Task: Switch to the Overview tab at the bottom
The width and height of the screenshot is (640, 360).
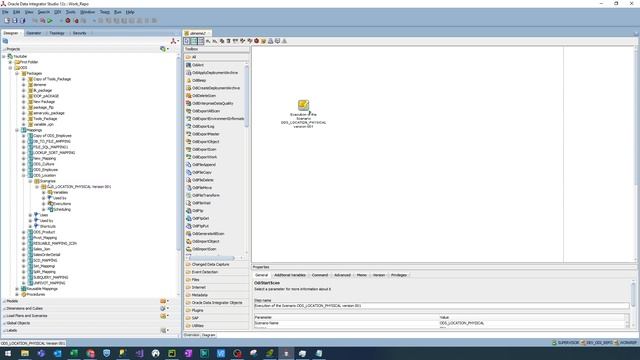Action: [x=191, y=335]
